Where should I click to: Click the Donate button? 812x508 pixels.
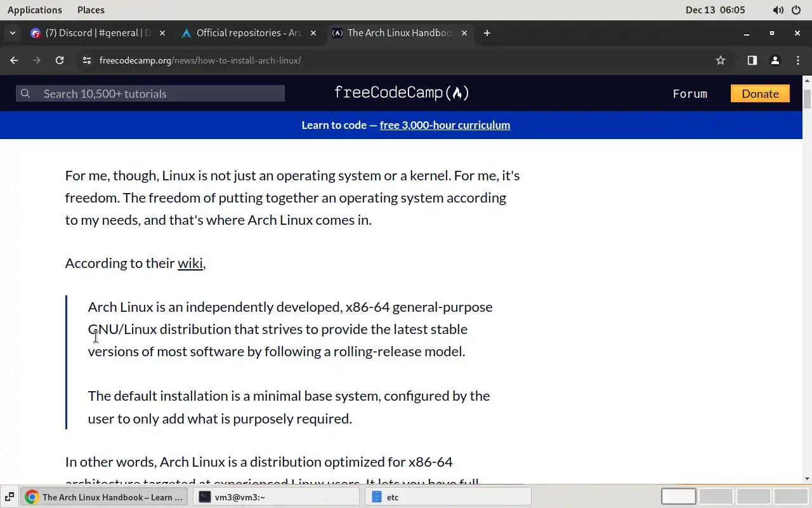point(760,93)
